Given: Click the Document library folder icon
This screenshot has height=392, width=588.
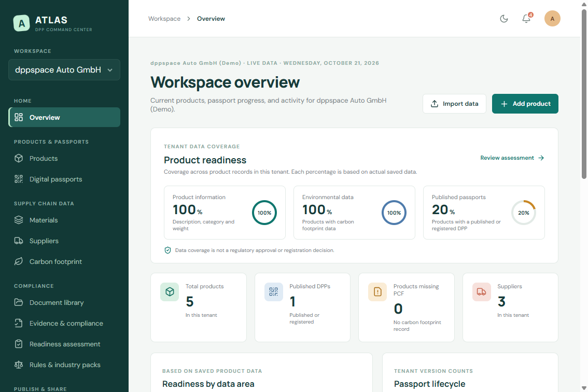Looking at the screenshot, I should pos(19,302).
